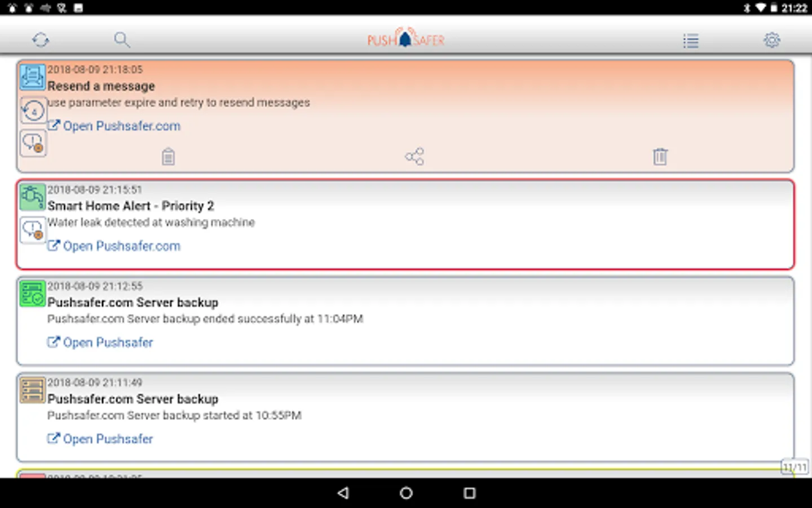812x508 pixels.
Task: Tap the confirm bubble icon on Smart Home Alert
Action: point(33,230)
